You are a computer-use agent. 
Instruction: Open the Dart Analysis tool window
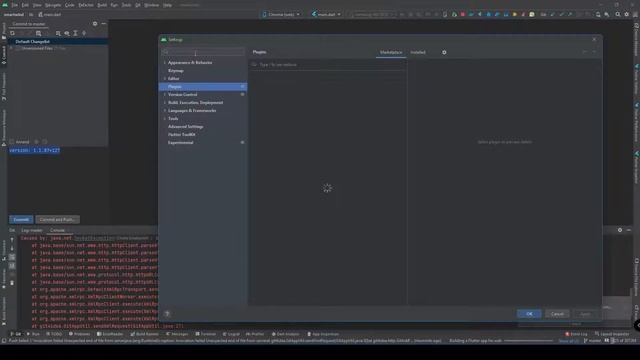coord(285,334)
